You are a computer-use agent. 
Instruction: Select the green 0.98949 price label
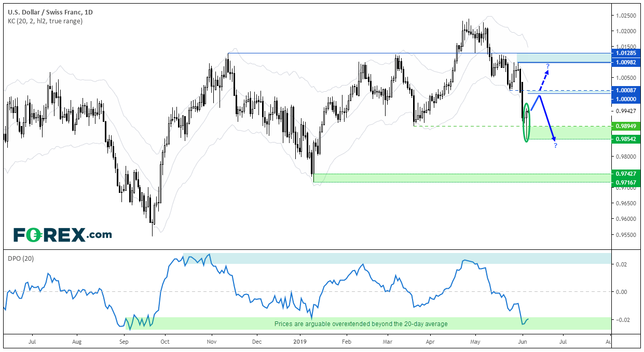[x=625, y=126]
